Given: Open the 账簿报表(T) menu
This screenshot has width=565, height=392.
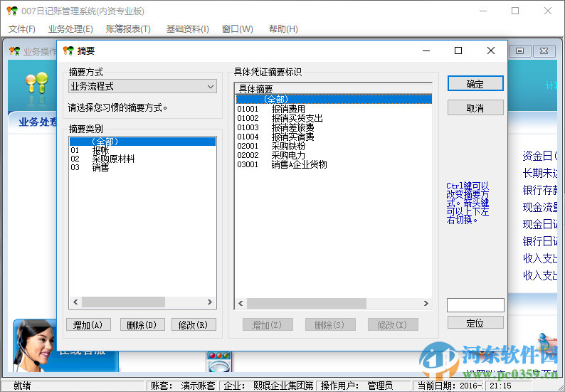Looking at the screenshot, I should tap(128, 29).
